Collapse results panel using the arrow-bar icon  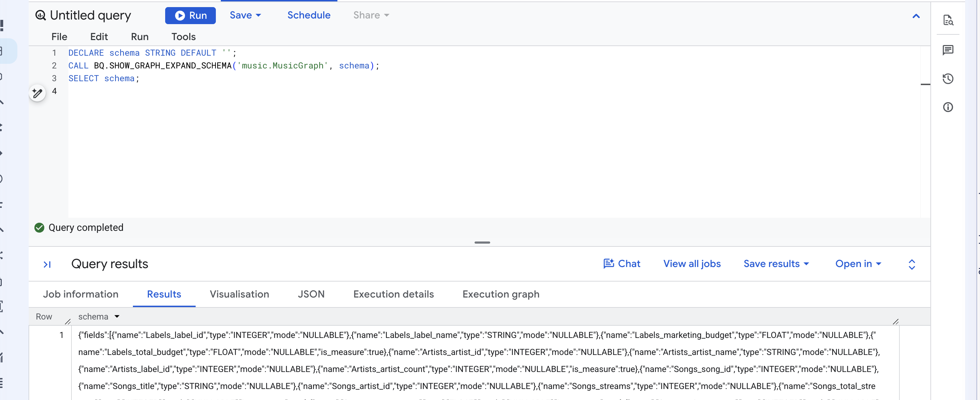coord(47,264)
